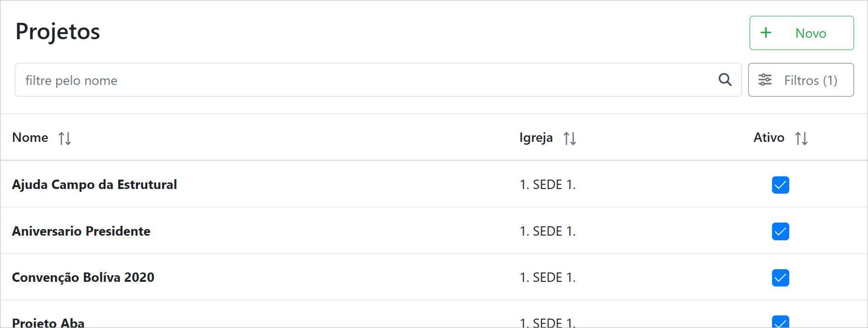
Task: Open the Convenção Bolíva 2020 project
Action: [83, 278]
